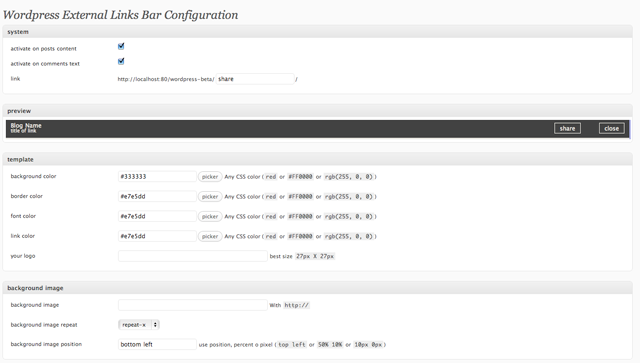This screenshot has width=640, height=363.
Task: Click the template section header
Action: 318,159
